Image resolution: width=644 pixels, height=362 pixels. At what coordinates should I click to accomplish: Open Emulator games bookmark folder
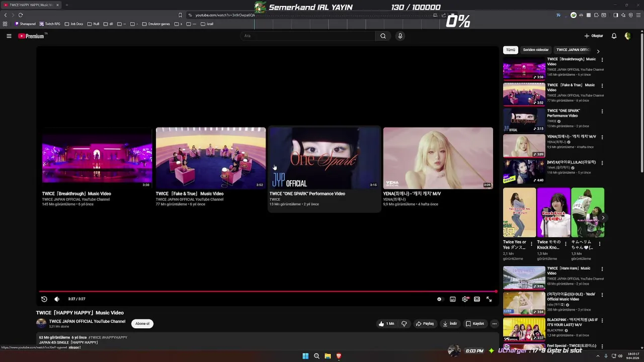tap(156, 24)
